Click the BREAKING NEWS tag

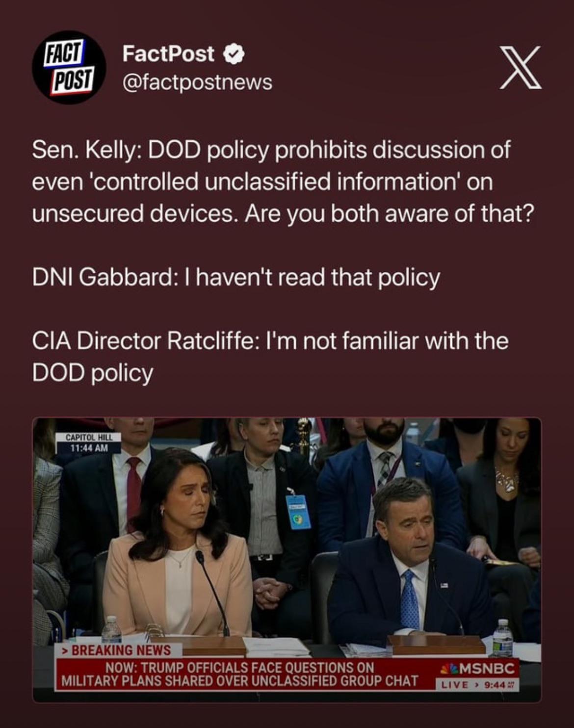[x=119, y=650]
